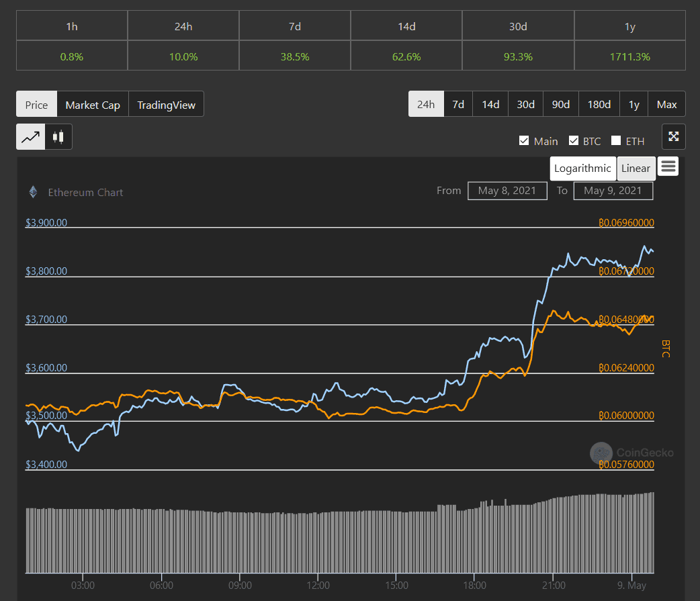Open the chart hamburger menu
This screenshot has width=700, height=601.
[x=668, y=167]
